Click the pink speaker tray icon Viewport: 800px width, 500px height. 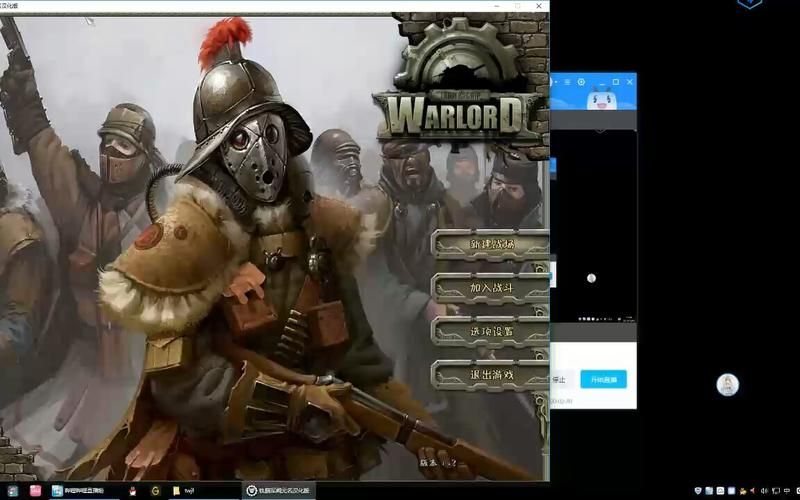tap(753, 491)
